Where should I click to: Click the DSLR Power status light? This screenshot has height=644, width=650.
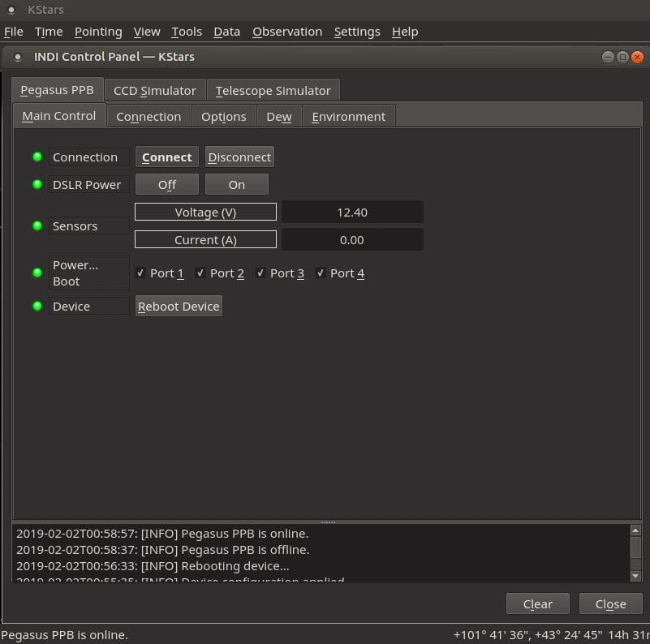[x=37, y=184]
